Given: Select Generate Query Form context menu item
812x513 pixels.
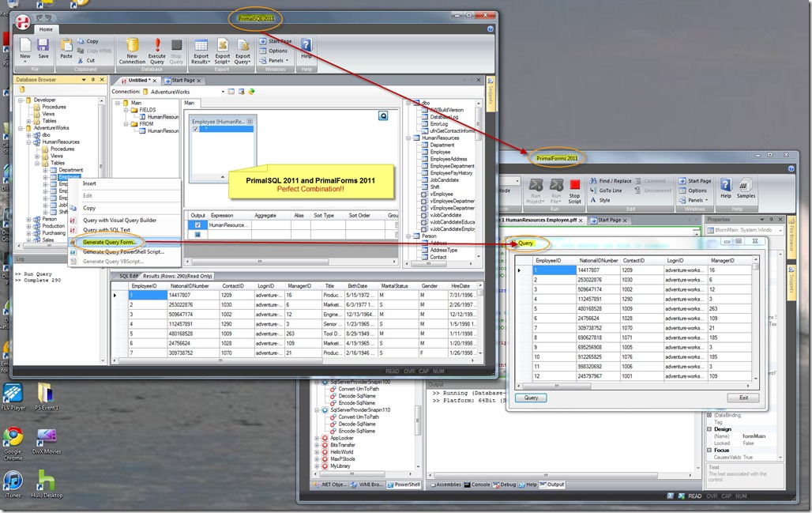Looking at the screenshot, I should click(109, 242).
